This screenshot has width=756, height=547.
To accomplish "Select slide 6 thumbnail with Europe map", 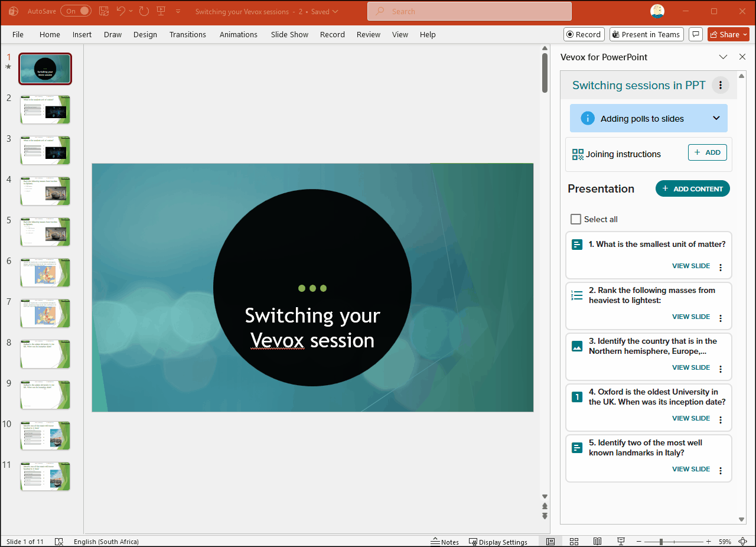I will coord(45,272).
